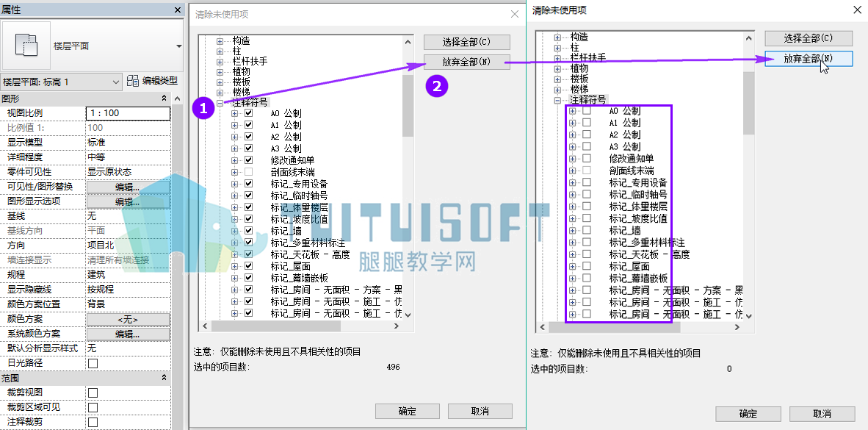Select 标记_幕墙嵌板 row in left dialog
Screen dimensions: 868x430
click(299, 278)
